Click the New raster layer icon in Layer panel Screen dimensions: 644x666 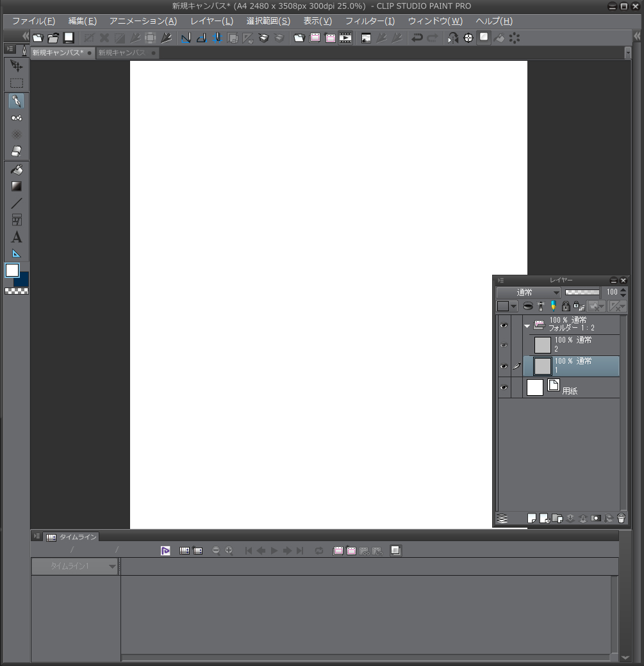532,518
